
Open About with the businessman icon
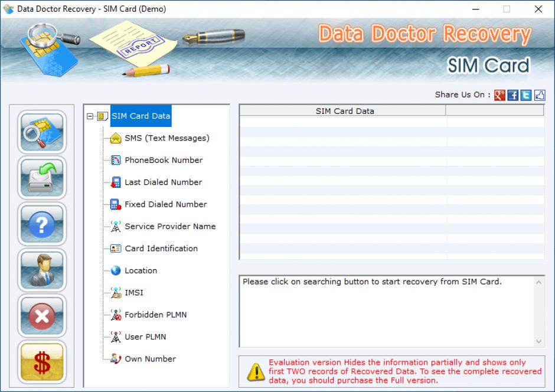[x=42, y=270]
